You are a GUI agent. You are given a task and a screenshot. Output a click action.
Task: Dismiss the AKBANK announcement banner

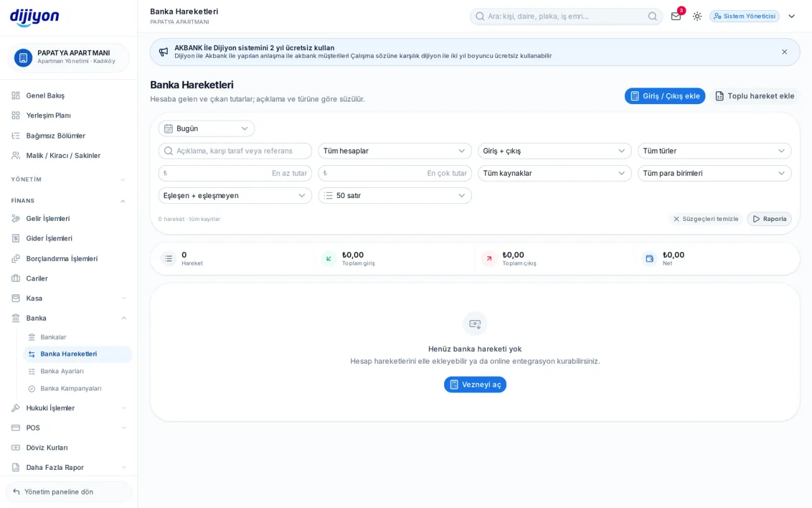[784, 52]
